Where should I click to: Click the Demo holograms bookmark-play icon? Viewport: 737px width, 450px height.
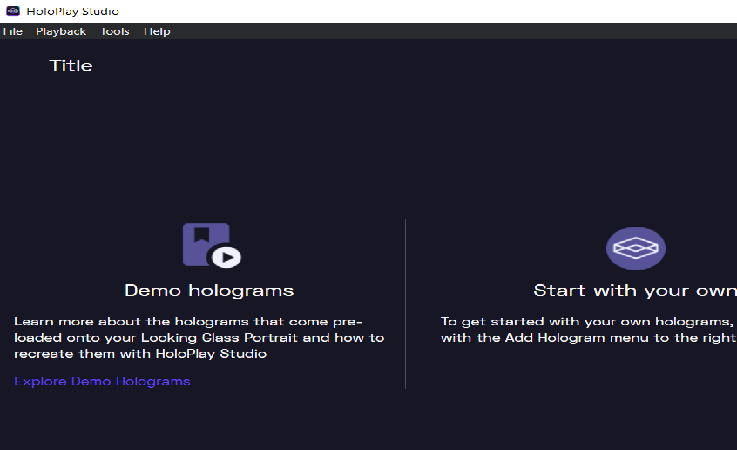(212, 245)
